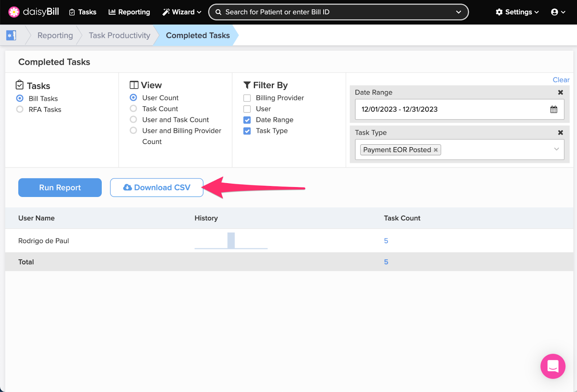Open the Reporting menu in navbar

coord(129,12)
